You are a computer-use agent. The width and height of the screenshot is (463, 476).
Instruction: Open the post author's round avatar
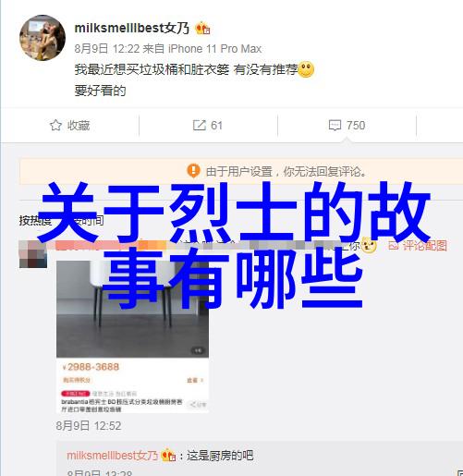[x=43, y=38]
